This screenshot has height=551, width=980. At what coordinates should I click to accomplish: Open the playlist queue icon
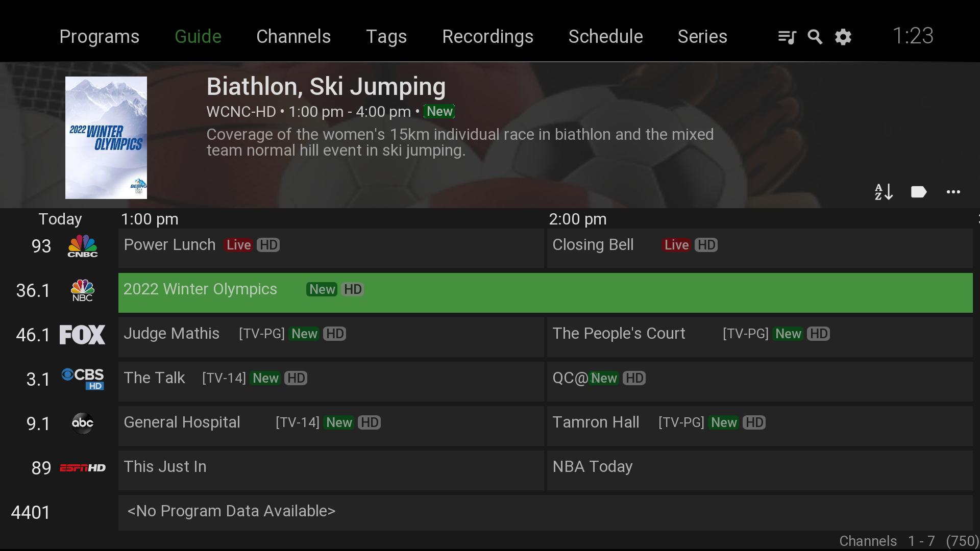(x=787, y=37)
